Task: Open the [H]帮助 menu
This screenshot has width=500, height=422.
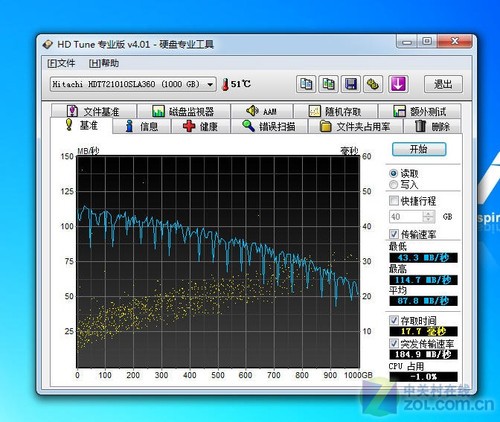Action: (x=104, y=63)
